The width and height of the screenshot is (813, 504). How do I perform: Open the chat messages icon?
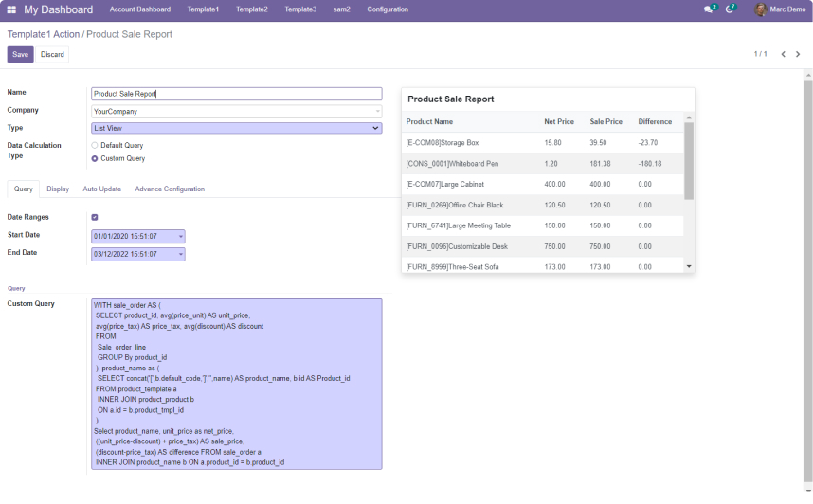pos(708,9)
